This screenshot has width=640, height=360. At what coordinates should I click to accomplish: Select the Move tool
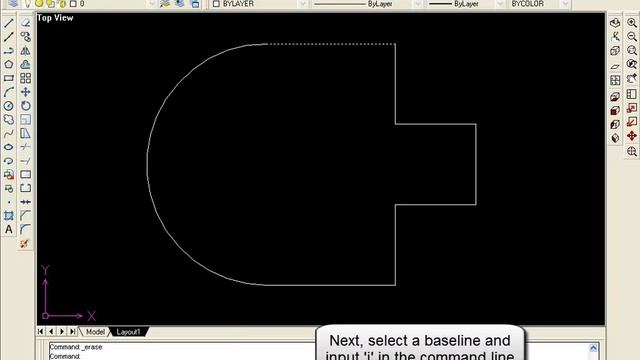pyautogui.click(x=25, y=92)
